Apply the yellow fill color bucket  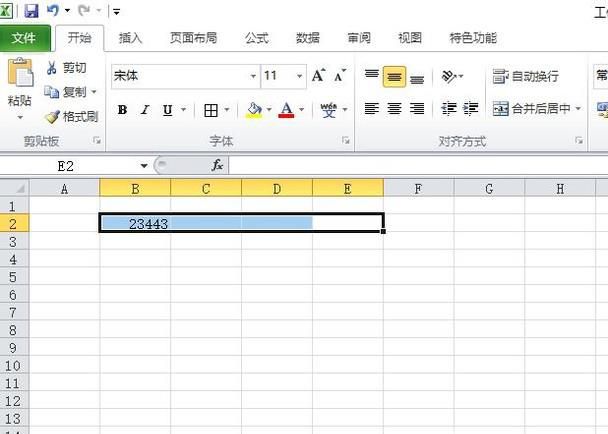254,110
